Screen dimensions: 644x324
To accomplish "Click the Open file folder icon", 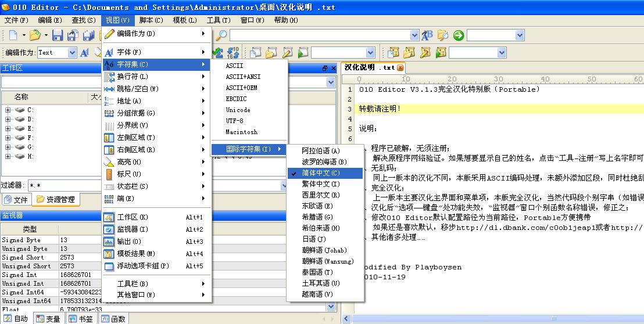I will pyautogui.click(x=35, y=35).
